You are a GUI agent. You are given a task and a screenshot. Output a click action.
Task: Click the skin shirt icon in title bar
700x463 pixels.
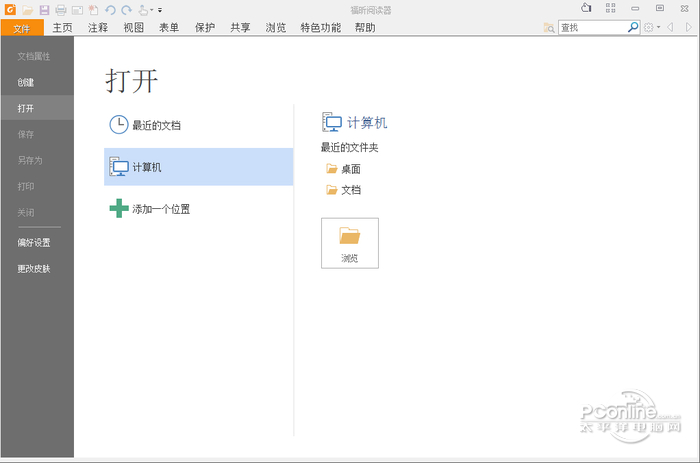click(x=586, y=8)
